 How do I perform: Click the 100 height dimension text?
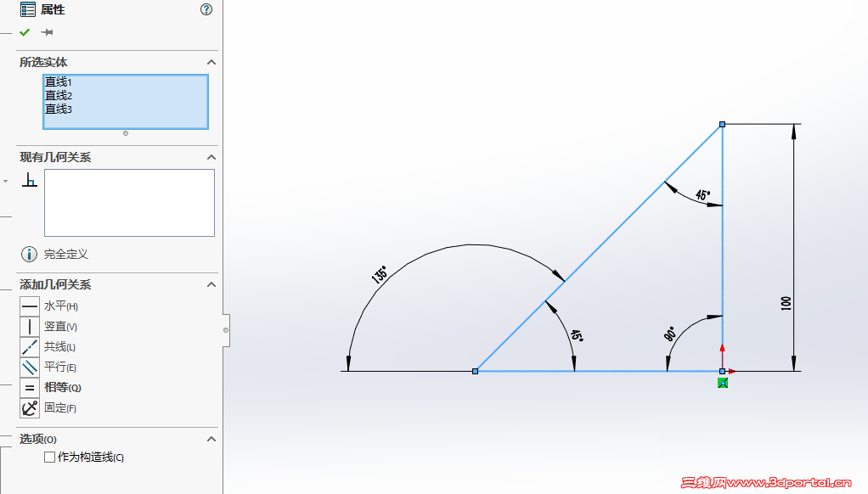[x=786, y=303]
